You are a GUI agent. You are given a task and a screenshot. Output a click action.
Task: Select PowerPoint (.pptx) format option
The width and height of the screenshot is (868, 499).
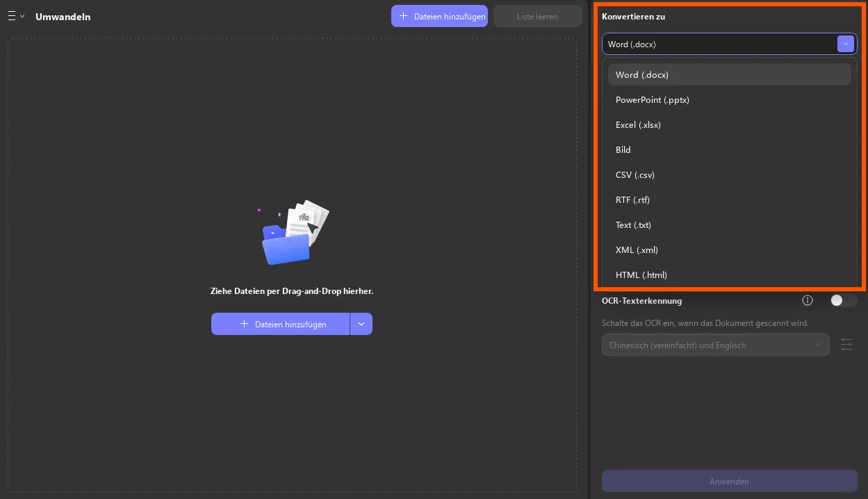coord(729,100)
